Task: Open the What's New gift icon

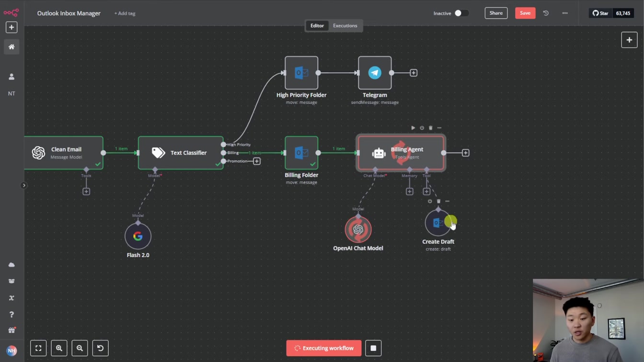Action: (x=11, y=330)
